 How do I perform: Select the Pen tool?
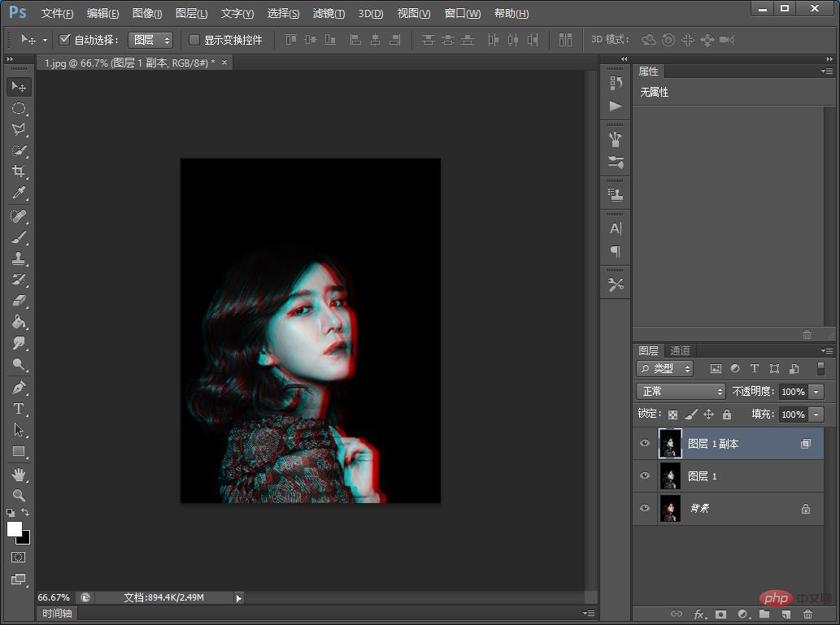tap(19, 387)
